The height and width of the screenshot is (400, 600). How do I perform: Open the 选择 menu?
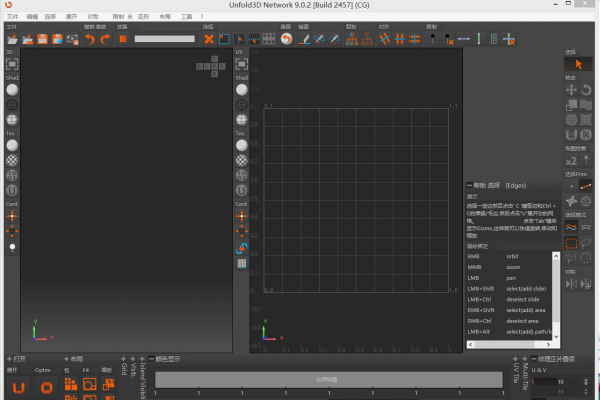pos(50,16)
